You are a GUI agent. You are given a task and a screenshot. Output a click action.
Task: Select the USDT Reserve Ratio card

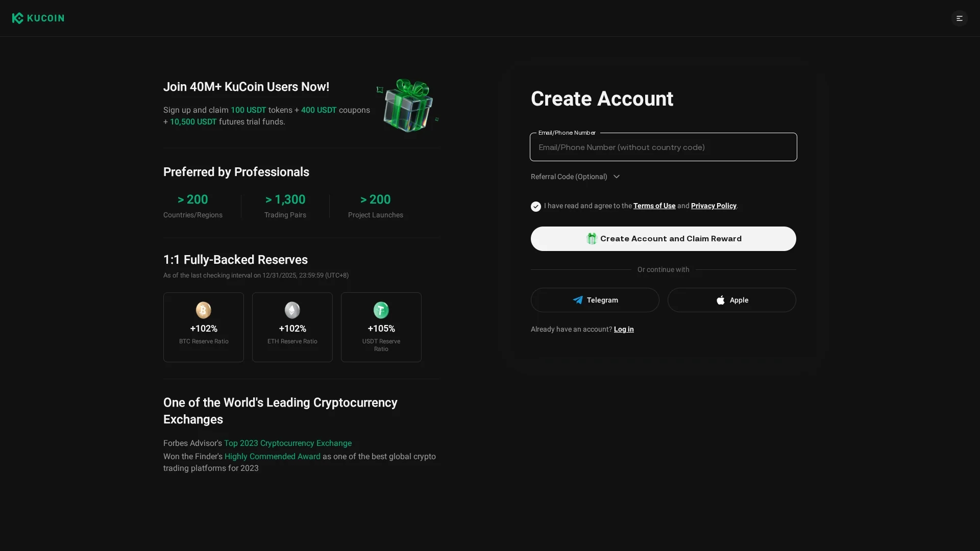coord(381,327)
